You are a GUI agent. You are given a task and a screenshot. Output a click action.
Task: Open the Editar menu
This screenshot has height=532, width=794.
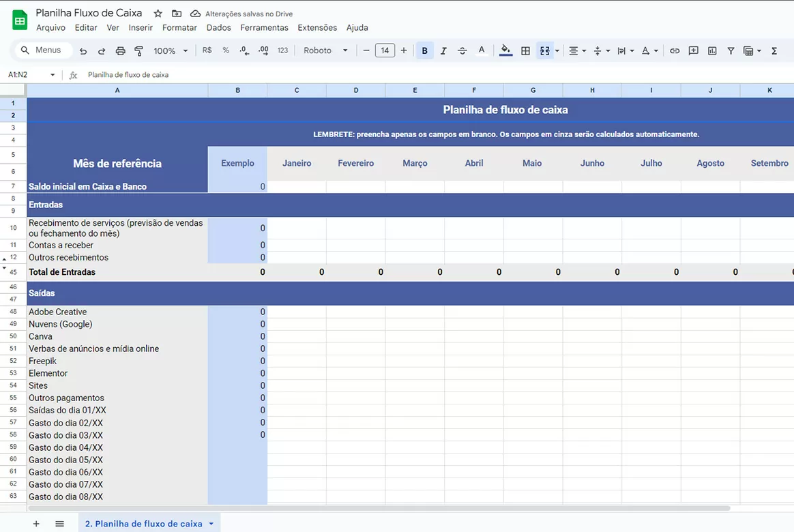(85, 28)
